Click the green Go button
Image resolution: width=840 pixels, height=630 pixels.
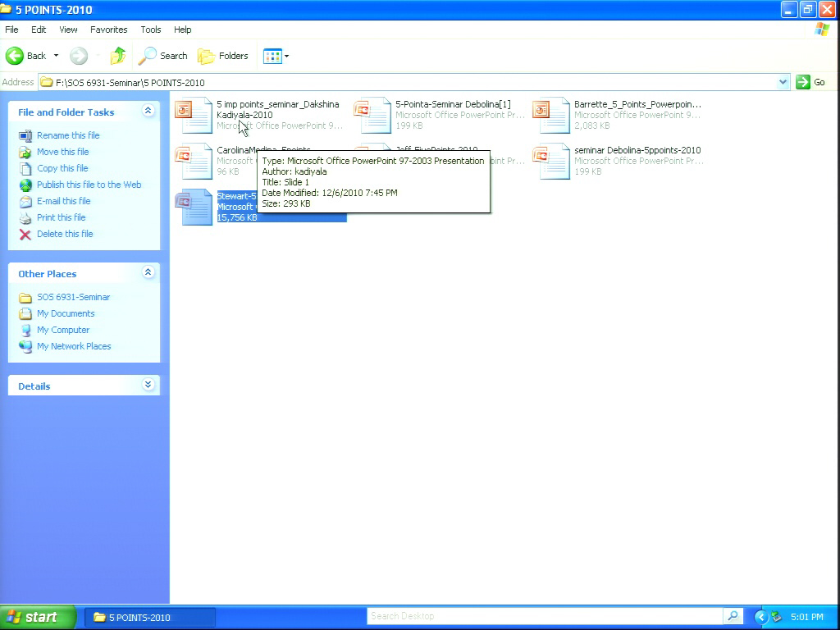[810, 82]
